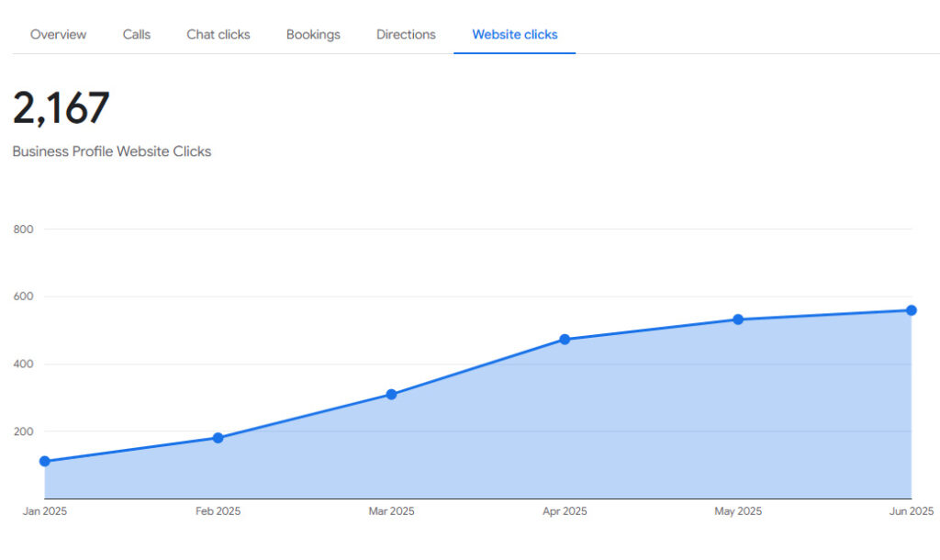Click the 400 y-axis value label

pyautogui.click(x=23, y=364)
